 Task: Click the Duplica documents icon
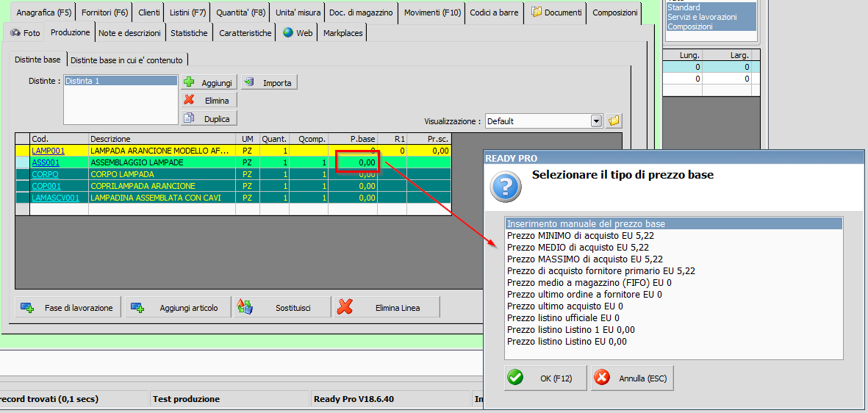click(190, 118)
